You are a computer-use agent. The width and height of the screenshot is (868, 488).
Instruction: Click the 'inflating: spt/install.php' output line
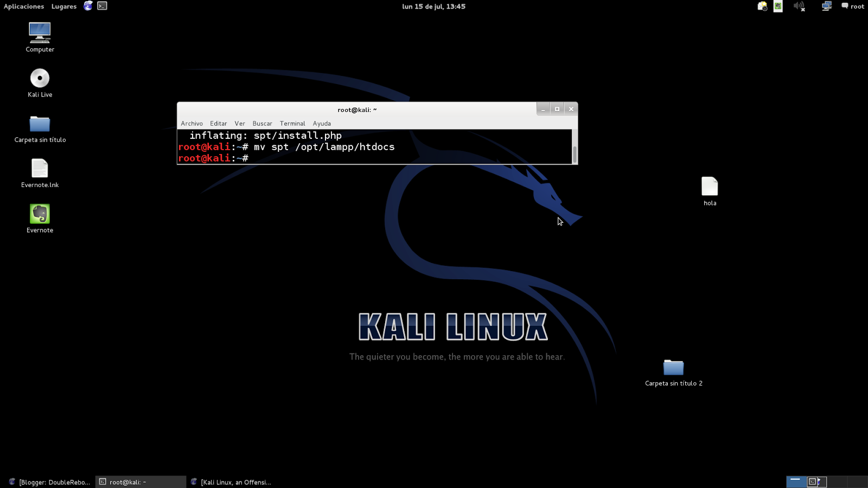point(265,136)
